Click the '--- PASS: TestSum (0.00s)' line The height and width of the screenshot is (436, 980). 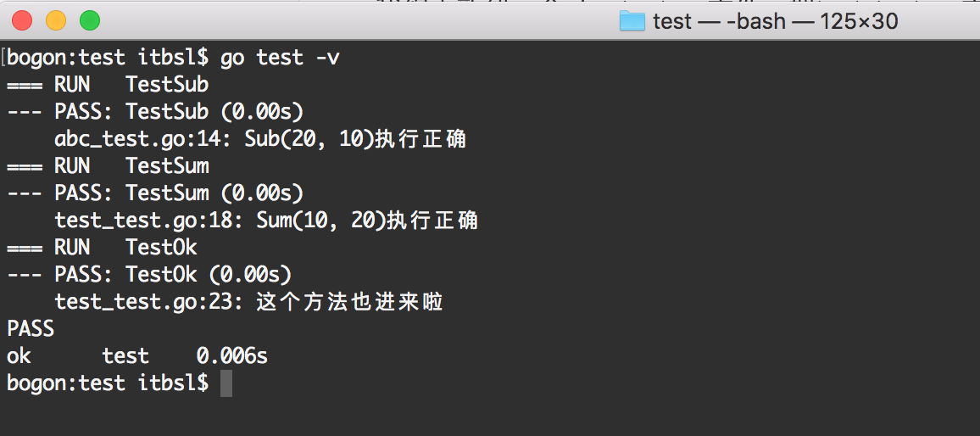(x=155, y=193)
